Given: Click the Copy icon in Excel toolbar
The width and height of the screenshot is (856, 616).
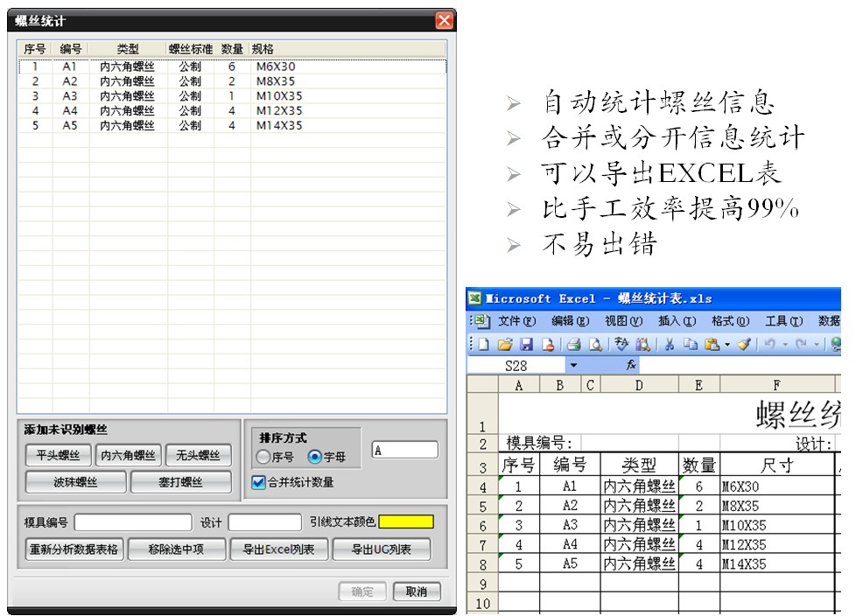Looking at the screenshot, I should pyautogui.click(x=690, y=345).
